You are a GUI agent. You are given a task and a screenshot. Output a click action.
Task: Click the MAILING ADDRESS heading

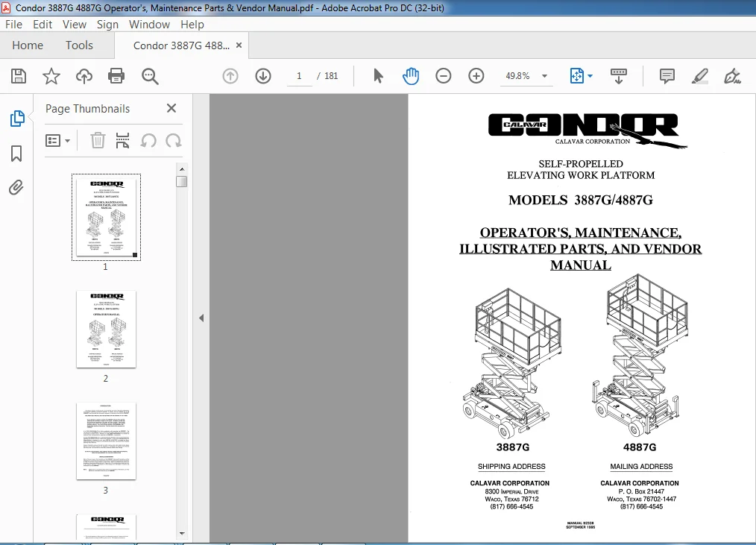tap(641, 467)
